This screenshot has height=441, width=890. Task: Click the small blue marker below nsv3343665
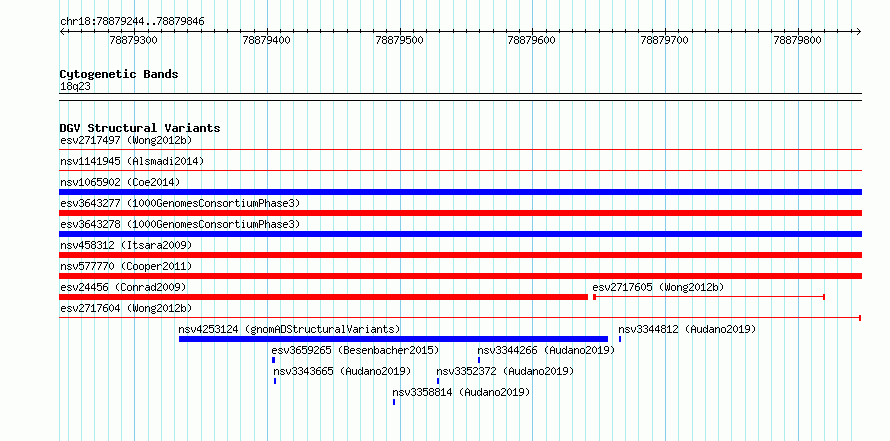click(x=275, y=381)
